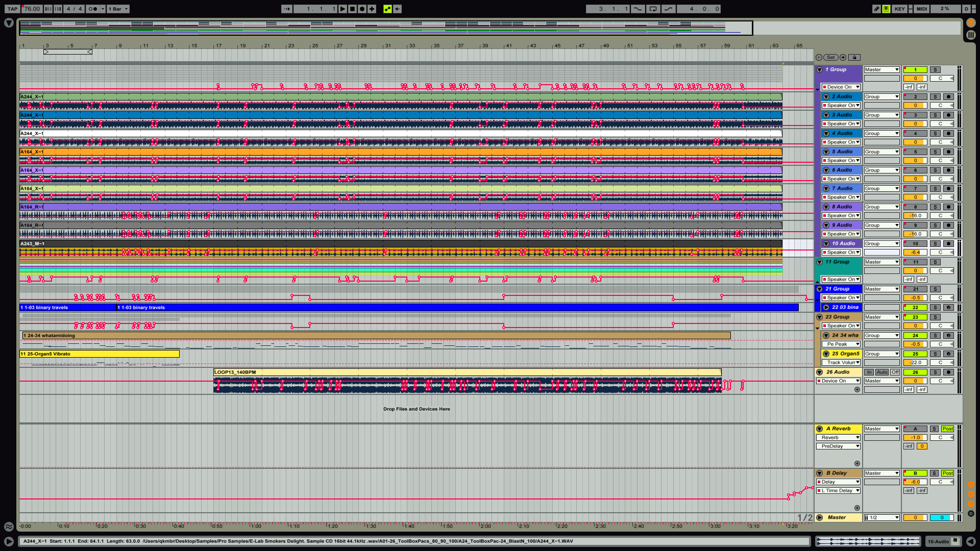
Task: Open the Track Volume chooser for Organ5
Action: [x=841, y=363]
